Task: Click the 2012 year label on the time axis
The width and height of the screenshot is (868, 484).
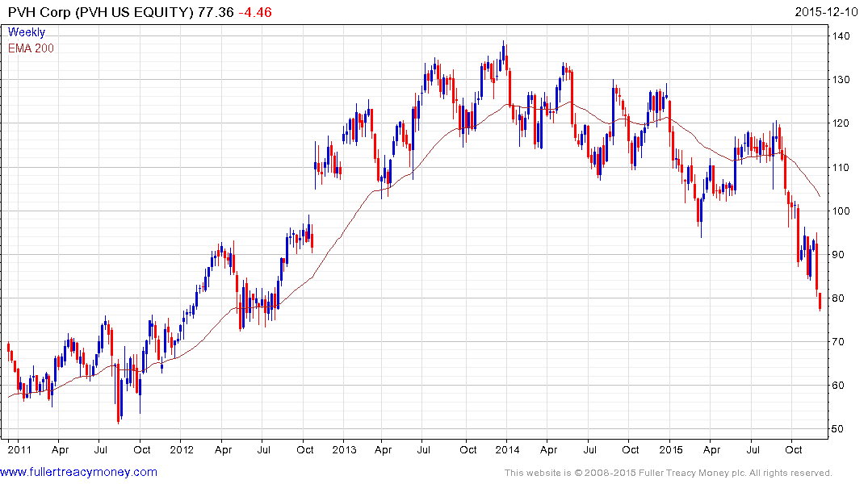Action: pyautogui.click(x=182, y=449)
